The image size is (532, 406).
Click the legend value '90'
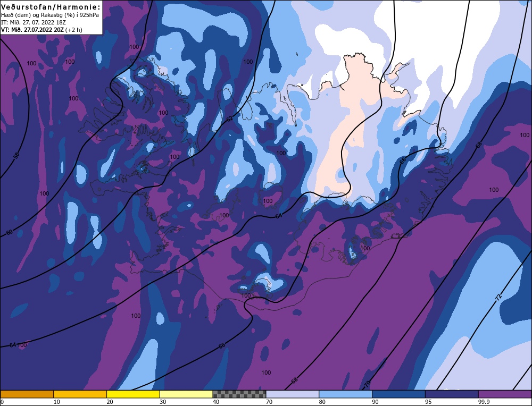(375, 402)
